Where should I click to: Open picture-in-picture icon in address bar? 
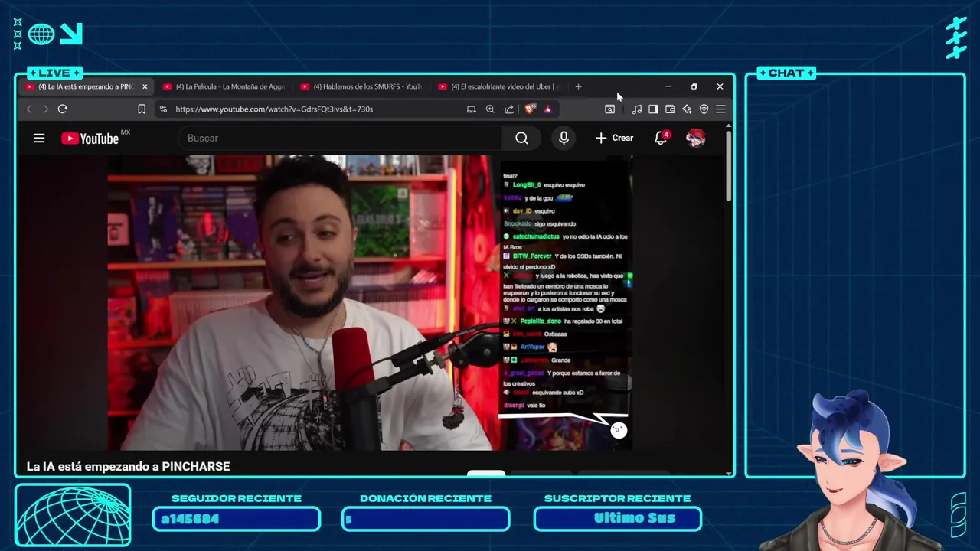[471, 109]
